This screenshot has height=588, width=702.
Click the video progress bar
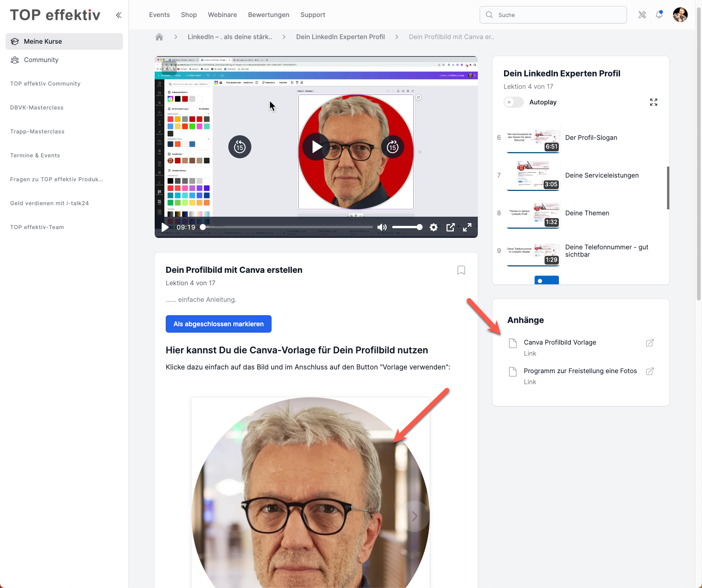point(287,227)
